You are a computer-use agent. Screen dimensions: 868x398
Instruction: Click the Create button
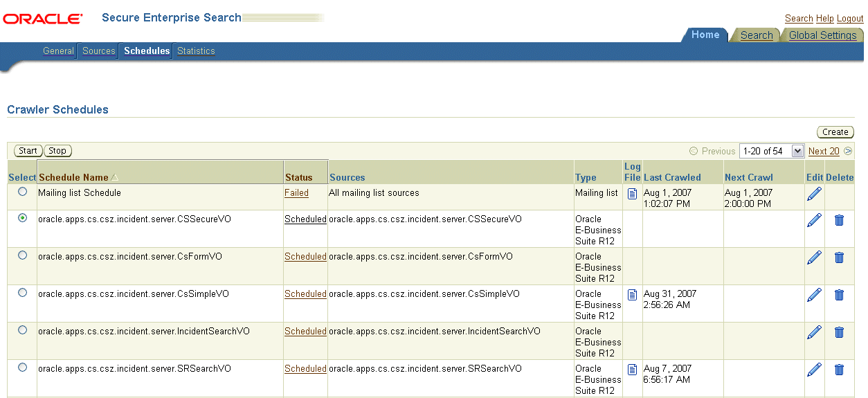click(835, 132)
